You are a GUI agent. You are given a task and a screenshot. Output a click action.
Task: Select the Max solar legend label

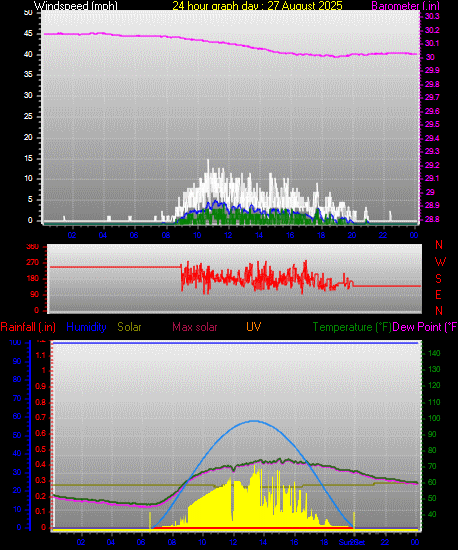point(195,327)
